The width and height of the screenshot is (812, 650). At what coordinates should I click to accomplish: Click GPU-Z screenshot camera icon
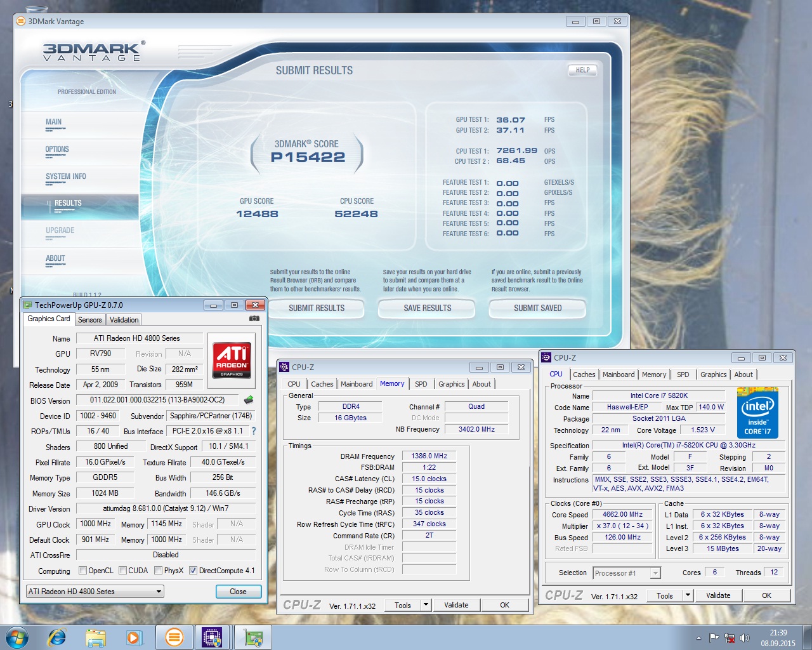pyautogui.click(x=254, y=319)
